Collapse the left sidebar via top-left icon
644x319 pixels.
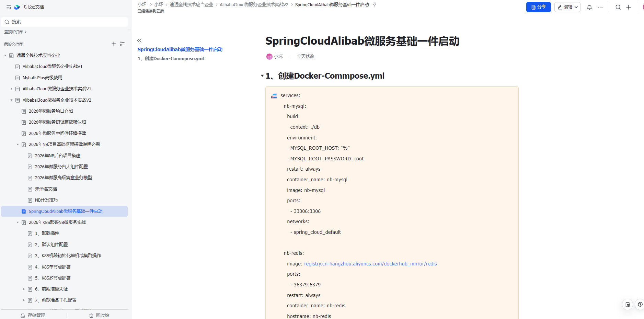click(9, 7)
